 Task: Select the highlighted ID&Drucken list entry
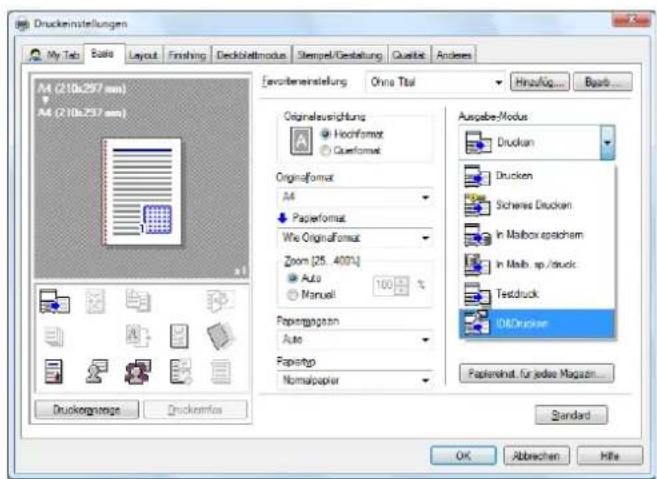[537, 324]
